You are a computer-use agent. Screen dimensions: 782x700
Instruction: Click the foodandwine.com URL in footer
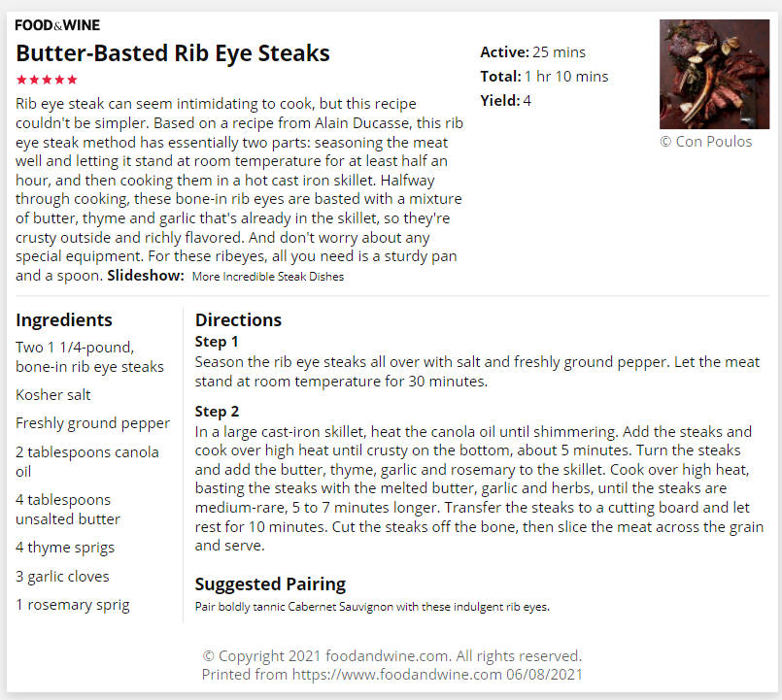396,675
